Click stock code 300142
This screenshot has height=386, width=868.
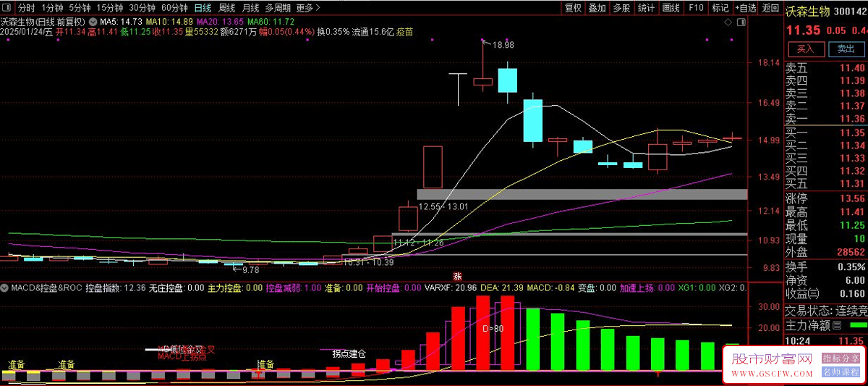pos(851,12)
